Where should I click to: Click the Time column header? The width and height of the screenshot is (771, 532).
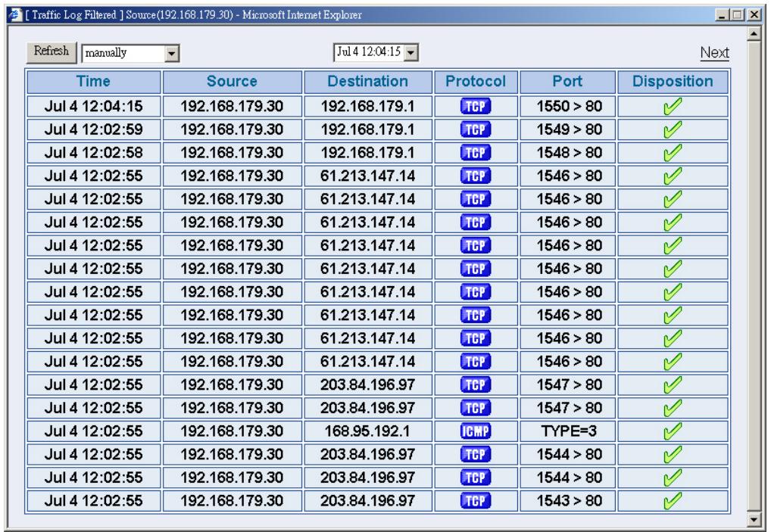(x=93, y=82)
